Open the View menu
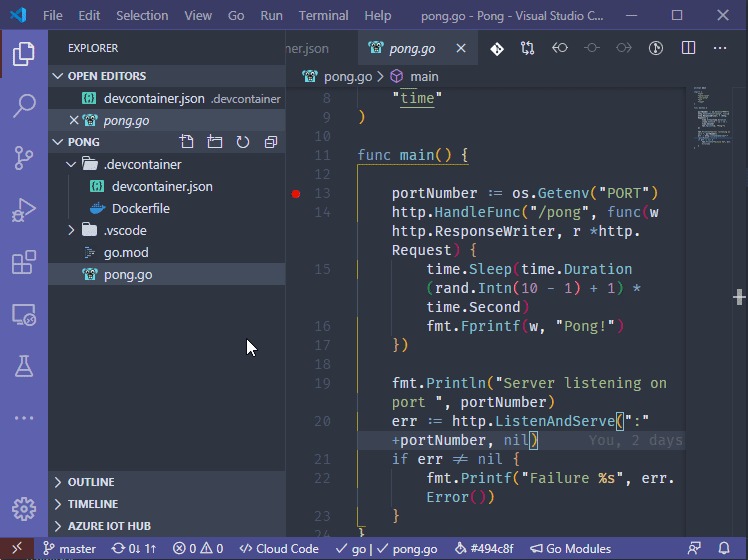The height and width of the screenshot is (560, 748). click(198, 15)
